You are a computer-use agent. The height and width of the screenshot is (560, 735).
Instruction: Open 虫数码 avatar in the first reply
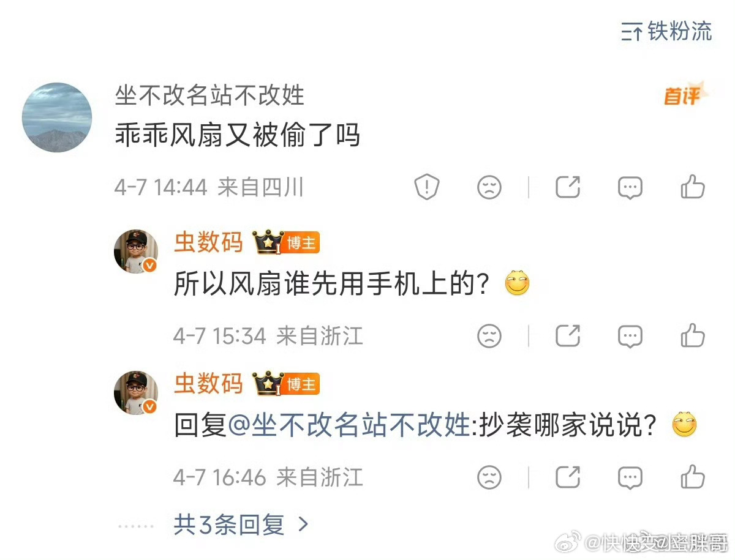pyautogui.click(x=136, y=252)
